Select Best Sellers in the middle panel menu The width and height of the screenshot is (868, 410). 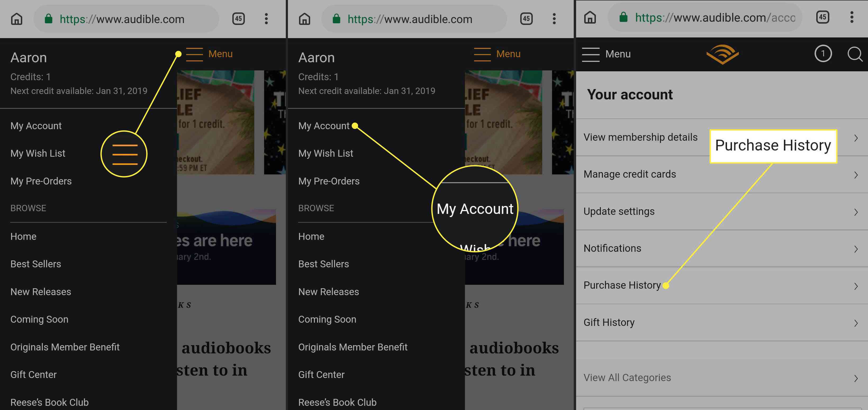[323, 264]
